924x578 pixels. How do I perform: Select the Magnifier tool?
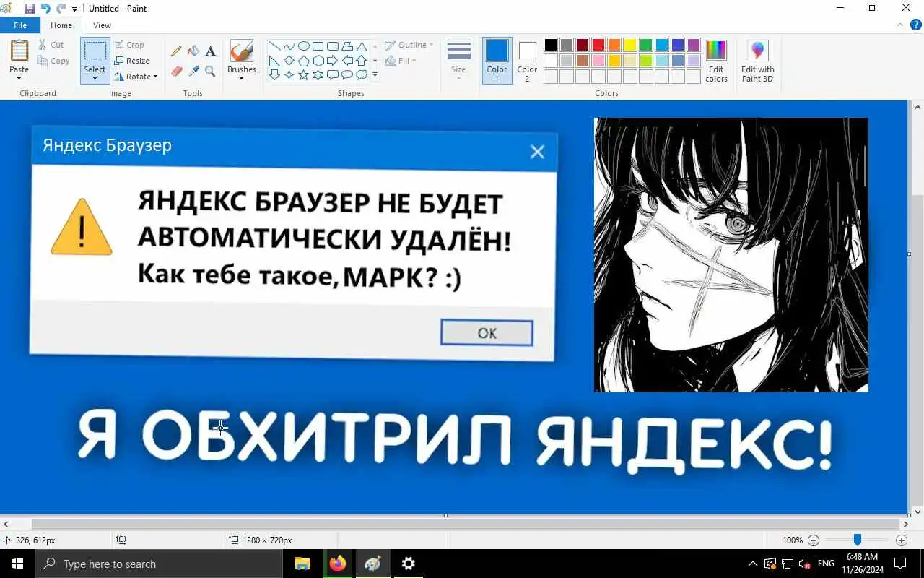210,71
